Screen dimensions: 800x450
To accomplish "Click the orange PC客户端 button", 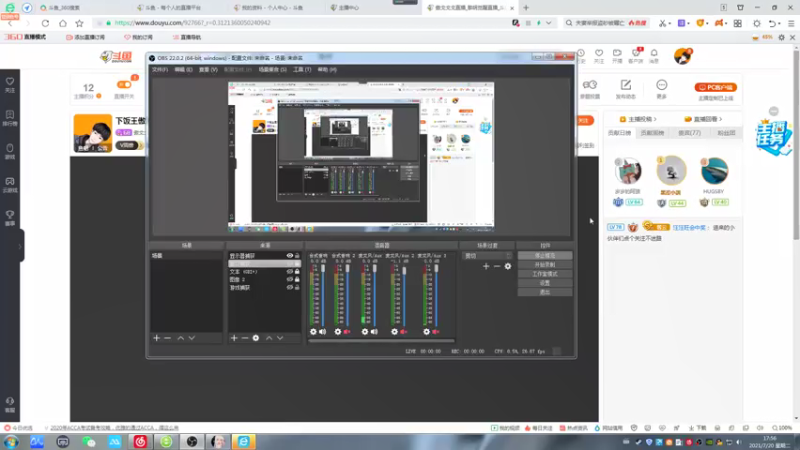I will click(x=715, y=87).
